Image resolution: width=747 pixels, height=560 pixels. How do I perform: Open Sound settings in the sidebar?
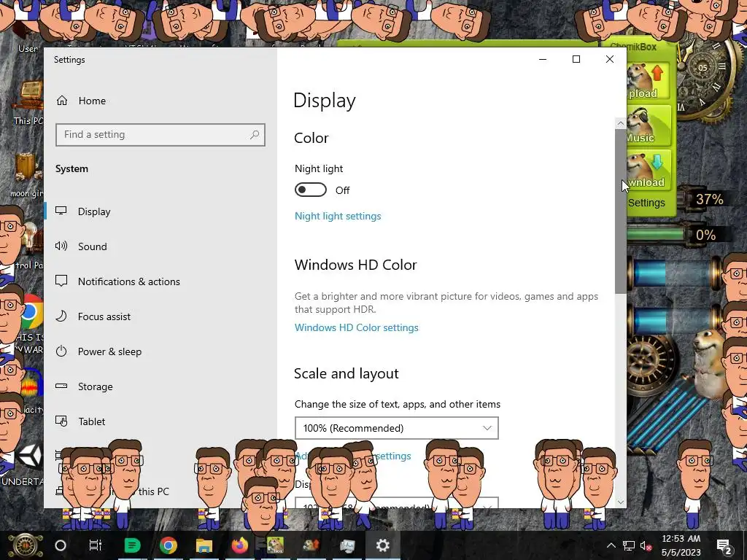[93, 246]
